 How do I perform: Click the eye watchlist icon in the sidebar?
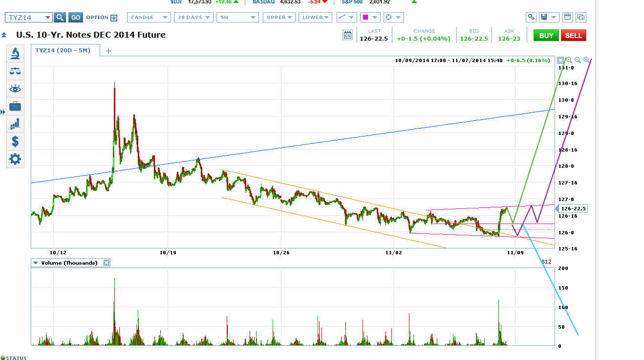tap(15, 89)
